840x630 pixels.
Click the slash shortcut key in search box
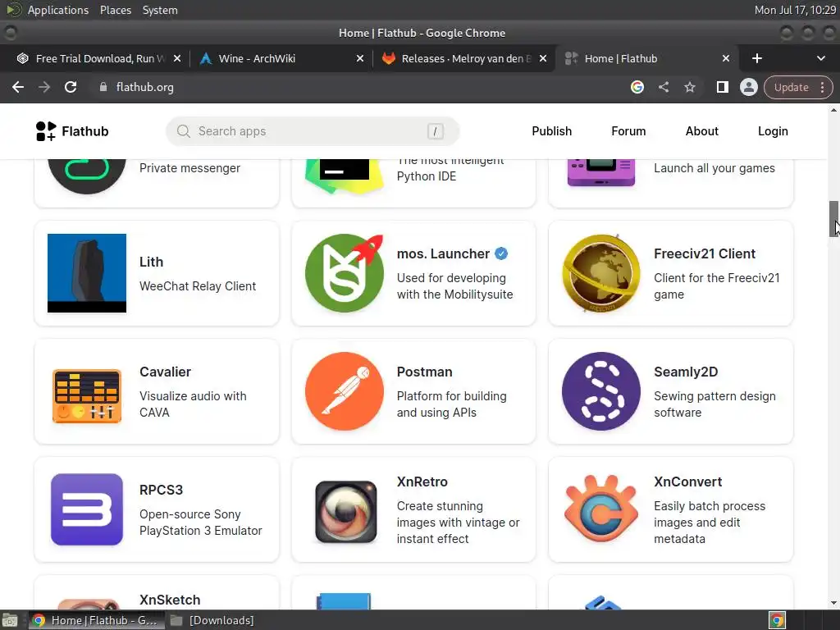tap(435, 131)
